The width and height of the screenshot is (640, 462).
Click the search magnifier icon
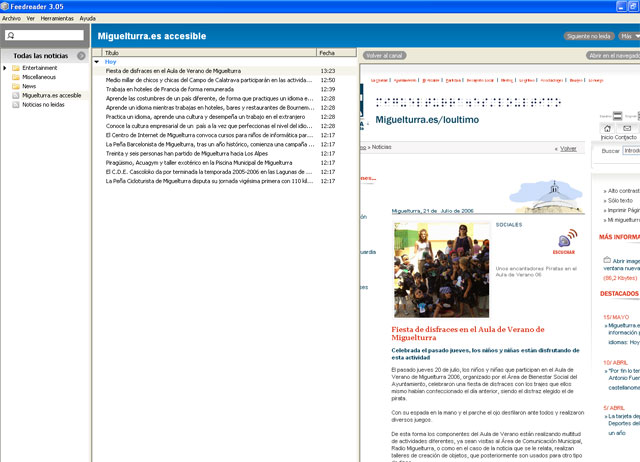coord(11,36)
